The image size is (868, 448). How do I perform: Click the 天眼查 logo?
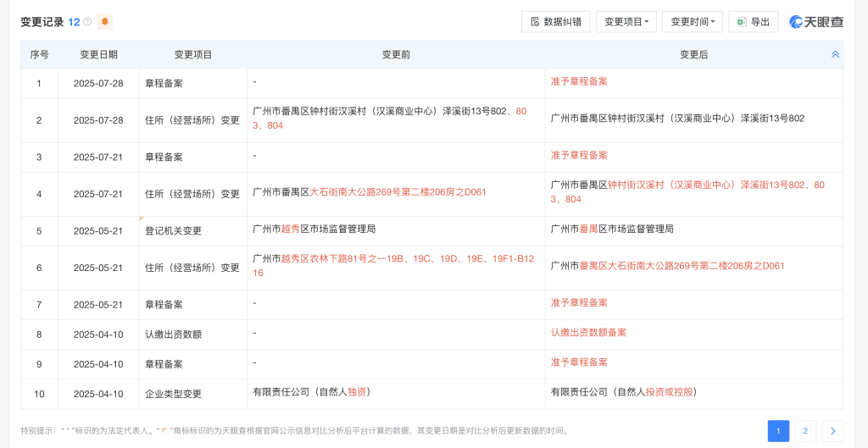(x=815, y=22)
